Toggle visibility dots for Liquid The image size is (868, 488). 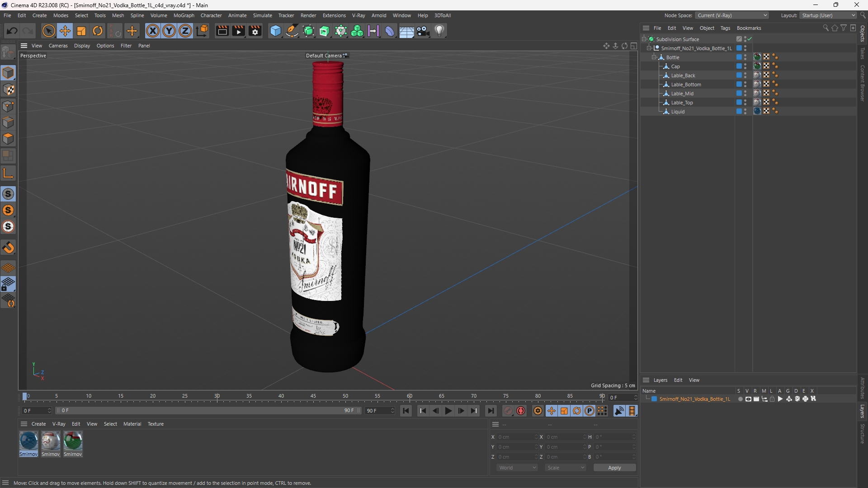point(745,112)
